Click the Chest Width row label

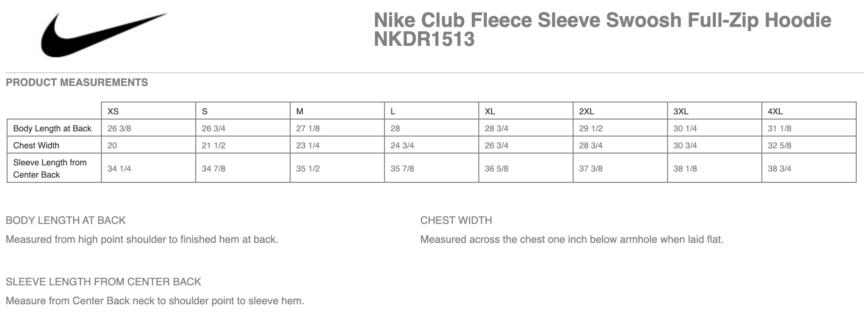click(x=36, y=146)
